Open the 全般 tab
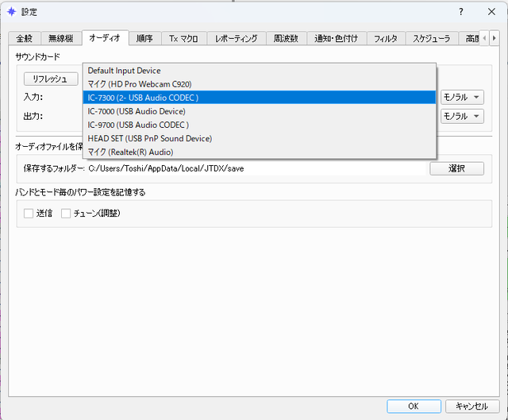This screenshot has height=420, width=508. 25,39
